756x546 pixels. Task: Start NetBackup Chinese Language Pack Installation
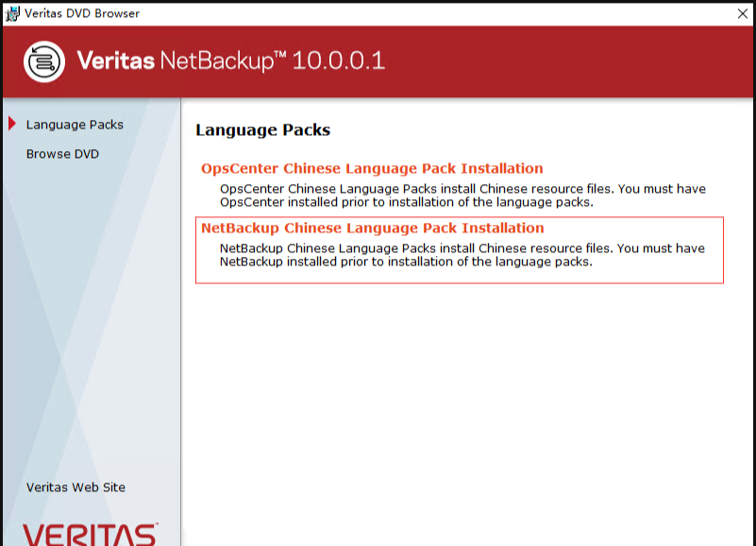[x=372, y=228]
